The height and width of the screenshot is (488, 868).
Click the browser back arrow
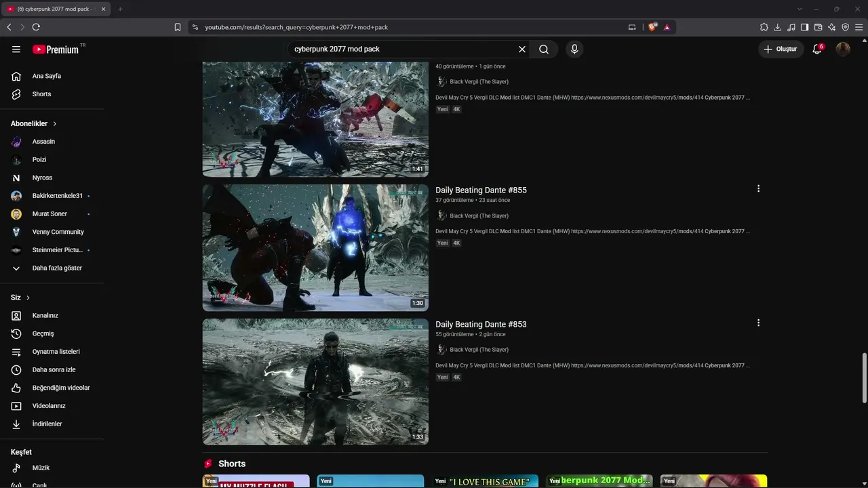point(9,27)
